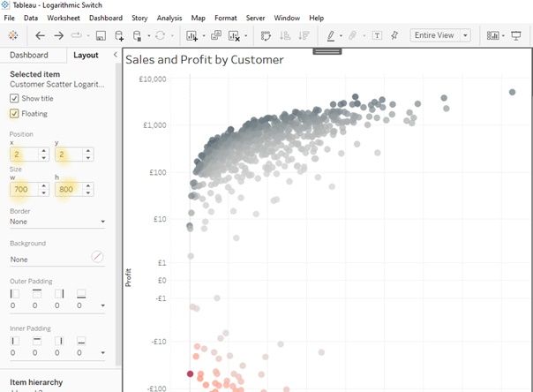Click the pin Fix Axes icon
Viewport: 533px width, 392px height.
pyautogui.click(x=394, y=35)
